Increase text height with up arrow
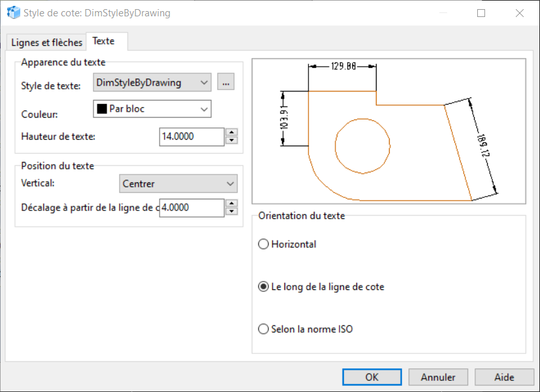Image resolution: width=540 pixels, height=392 pixels. point(231,133)
